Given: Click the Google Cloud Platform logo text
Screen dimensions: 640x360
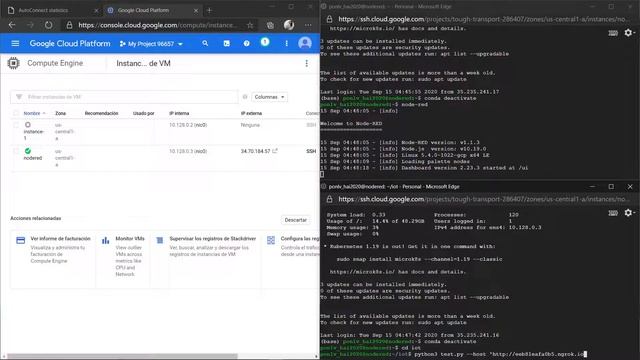Looking at the screenshot, I should [70, 44].
